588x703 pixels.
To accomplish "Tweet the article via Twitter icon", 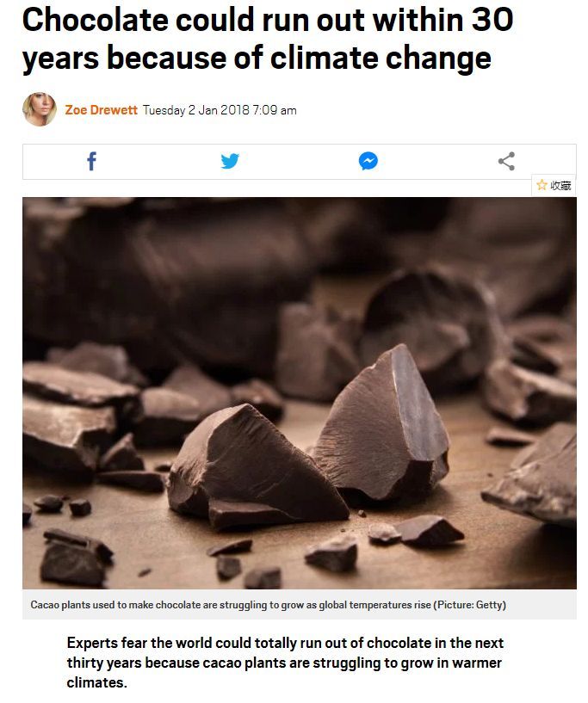I will click(x=230, y=161).
